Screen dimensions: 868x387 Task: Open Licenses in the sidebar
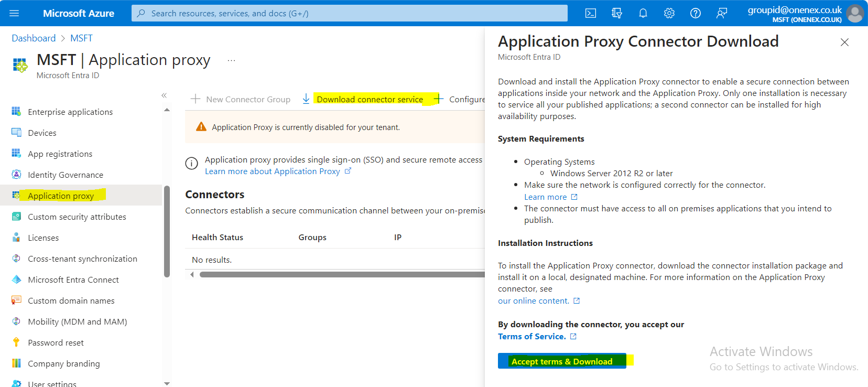click(x=44, y=238)
